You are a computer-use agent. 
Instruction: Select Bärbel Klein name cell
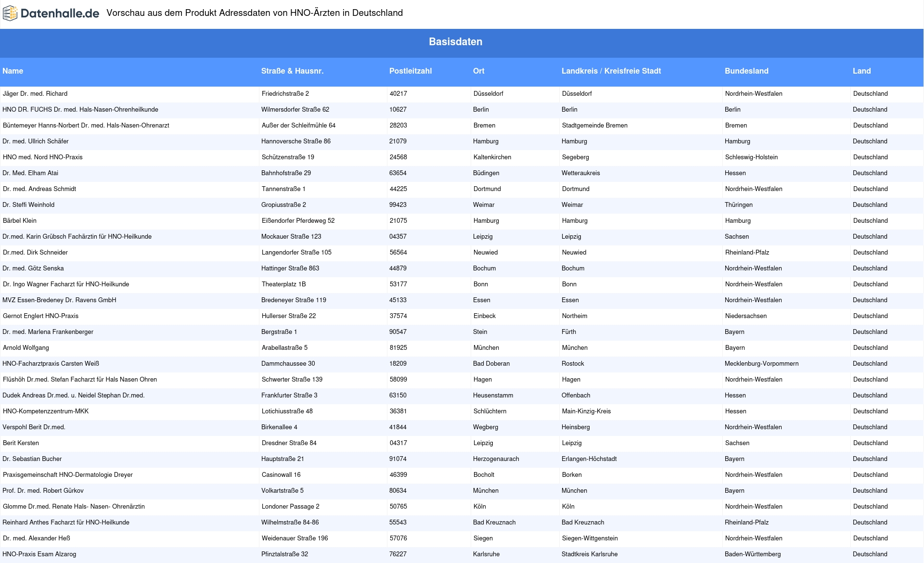tap(20, 221)
